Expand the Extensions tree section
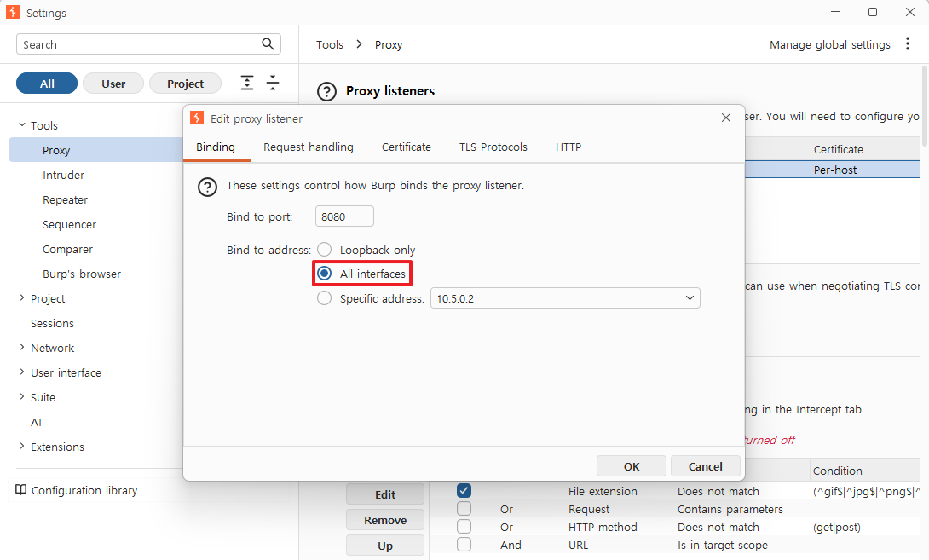929x560 pixels. pos(22,447)
